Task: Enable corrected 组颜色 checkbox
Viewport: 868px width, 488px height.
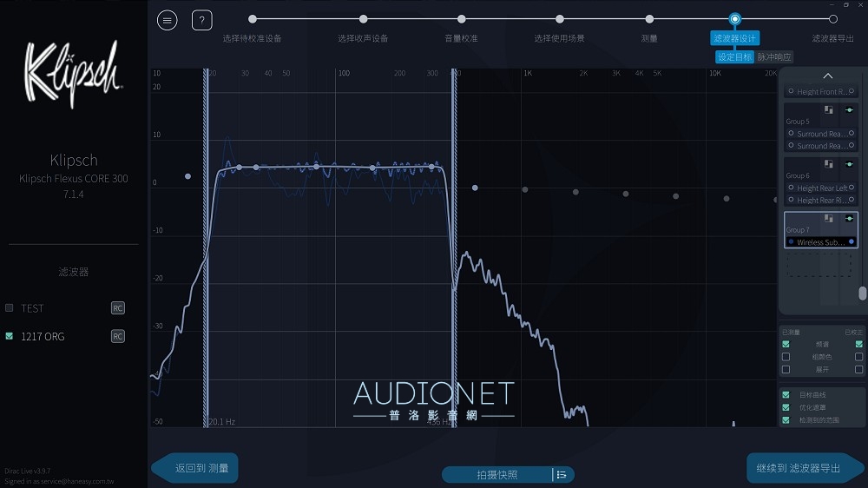Action: [858, 357]
